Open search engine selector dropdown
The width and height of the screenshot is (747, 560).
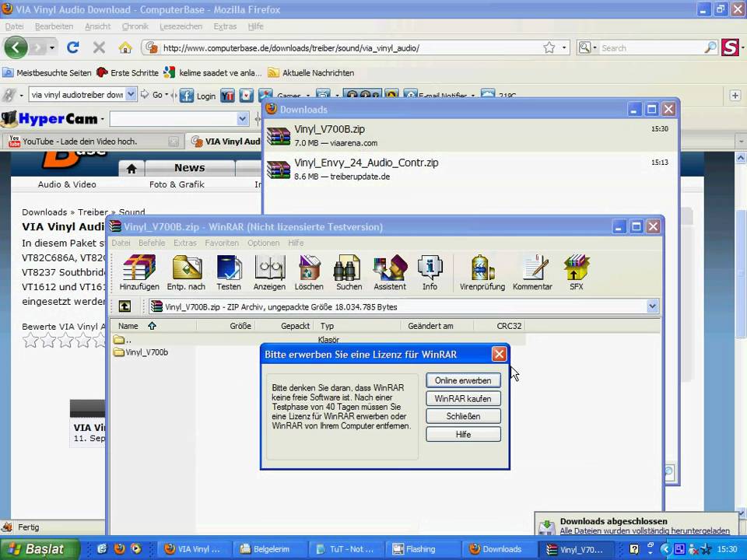click(587, 47)
